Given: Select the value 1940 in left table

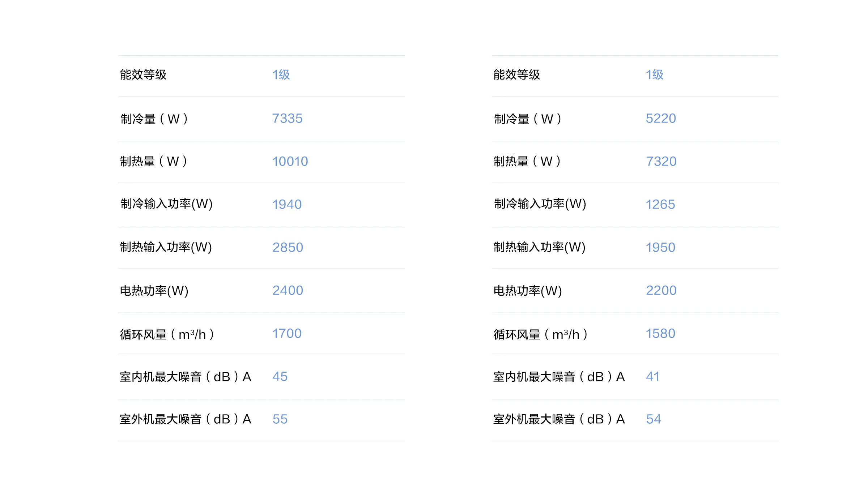Looking at the screenshot, I should [x=286, y=204].
